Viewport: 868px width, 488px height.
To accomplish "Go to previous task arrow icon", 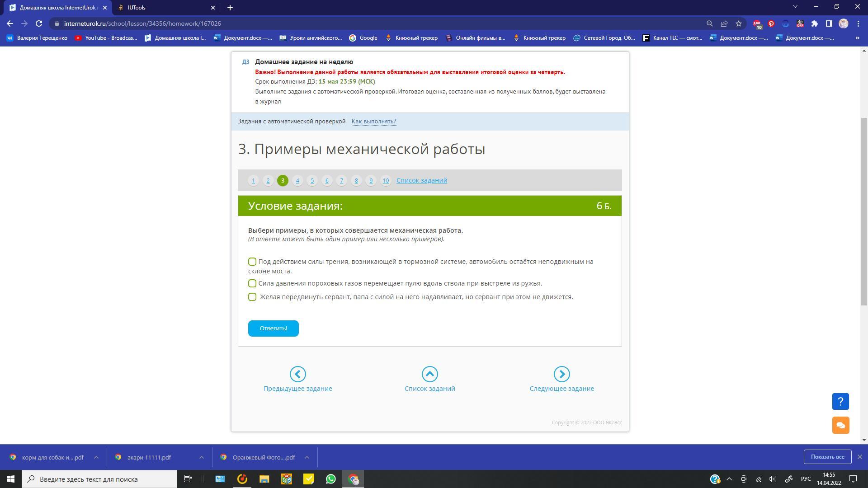I will point(297,374).
